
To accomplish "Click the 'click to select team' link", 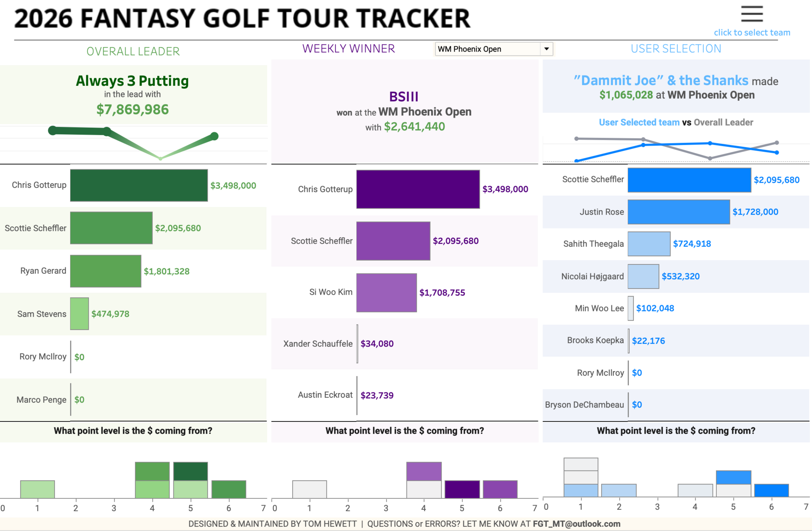I will click(x=752, y=33).
